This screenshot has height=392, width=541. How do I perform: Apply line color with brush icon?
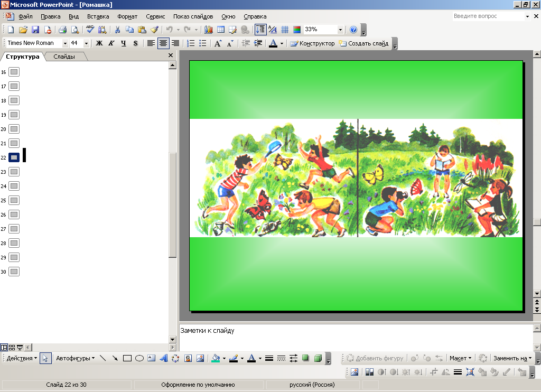[234, 358]
